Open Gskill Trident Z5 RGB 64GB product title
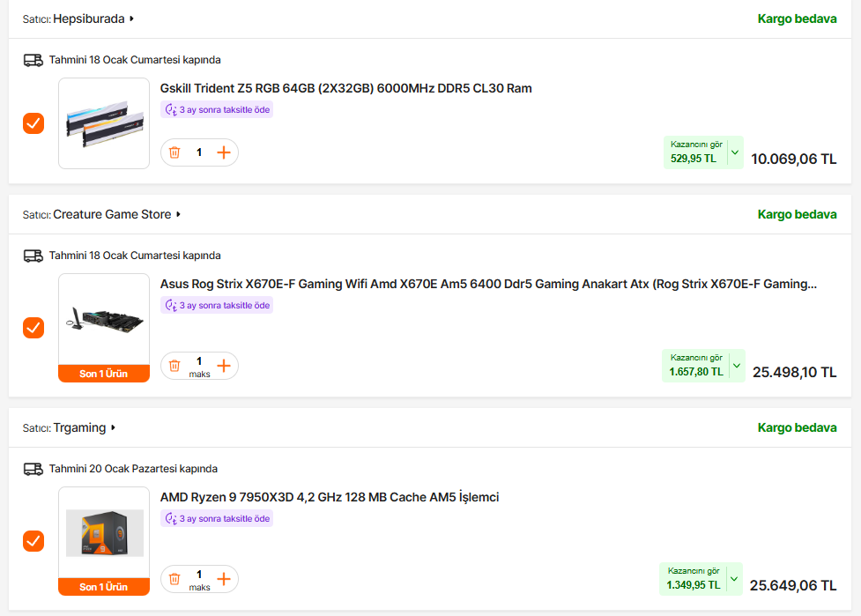The image size is (861, 616). click(x=346, y=88)
